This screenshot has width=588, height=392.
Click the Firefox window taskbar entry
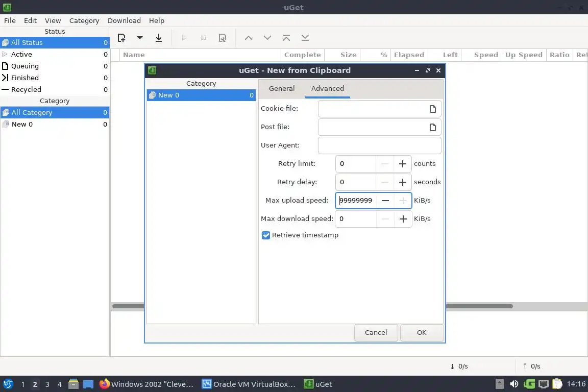(146, 384)
